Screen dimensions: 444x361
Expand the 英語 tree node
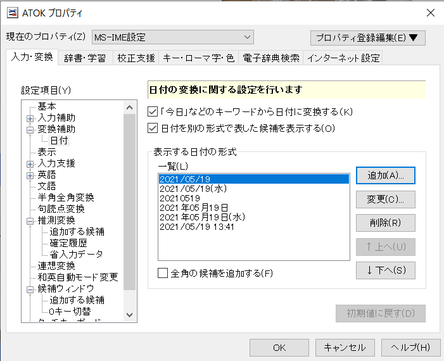coord(30,175)
